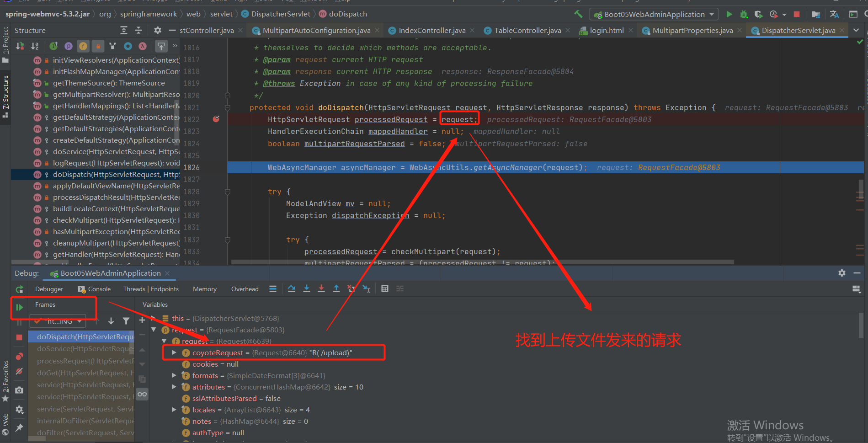Image resolution: width=868 pixels, height=443 pixels.
Task: Expand the attributes variable node
Action: pyautogui.click(x=174, y=387)
